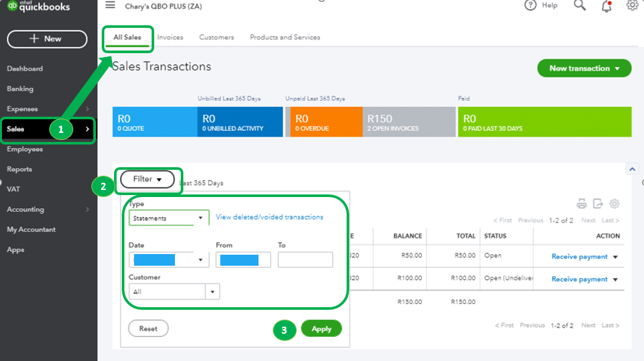This screenshot has height=361, width=644.
Task: Print the transaction list
Action: 582,204
